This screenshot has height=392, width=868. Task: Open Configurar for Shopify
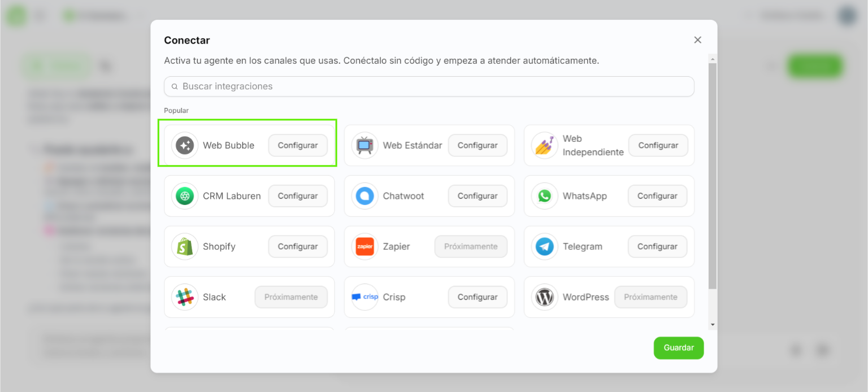coord(298,247)
